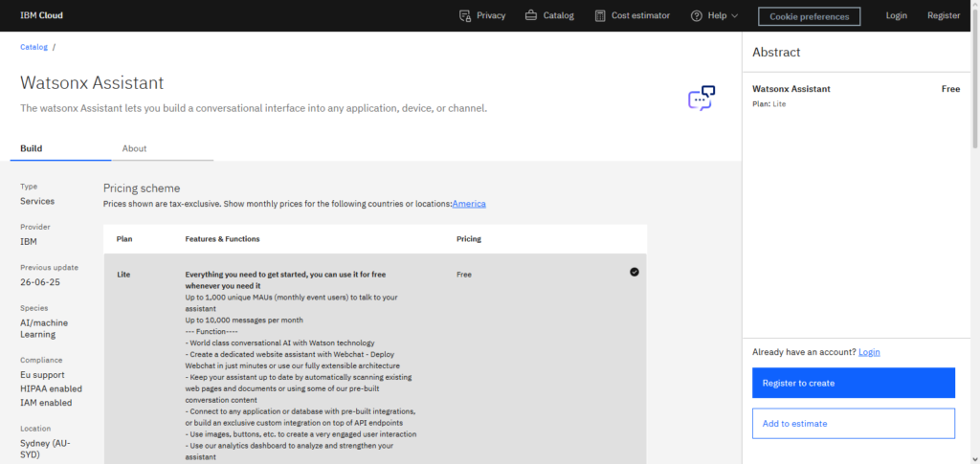The height and width of the screenshot is (464, 980).
Task: Click the Plan column header
Action: 124,239
